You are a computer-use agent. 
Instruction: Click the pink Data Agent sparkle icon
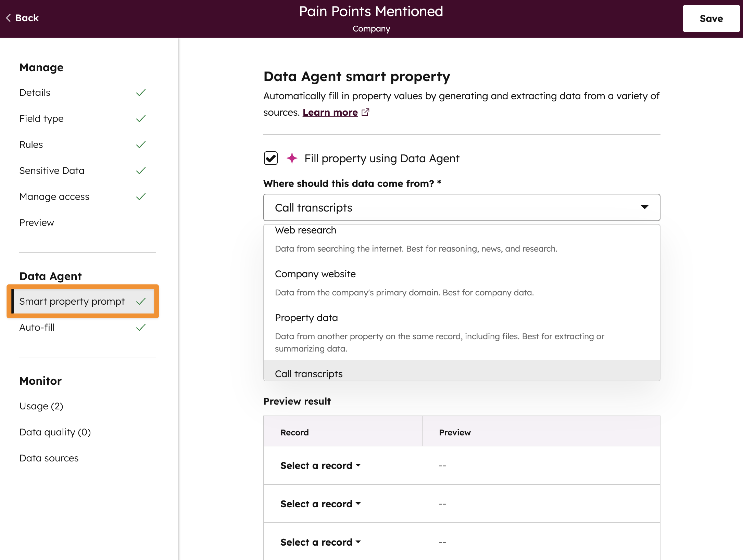(x=292, y=158)
